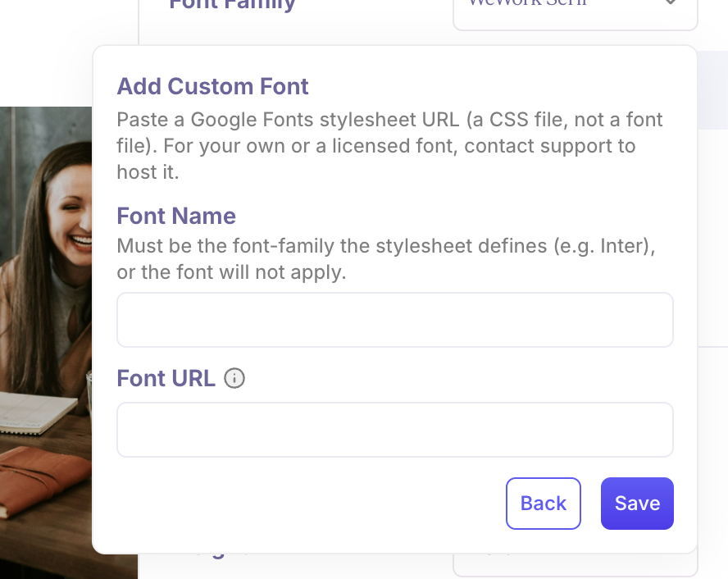The width and height of the screenshot is (728, 579).
Task: Click the 'Font URL' label text
Action: click(166, 378)
